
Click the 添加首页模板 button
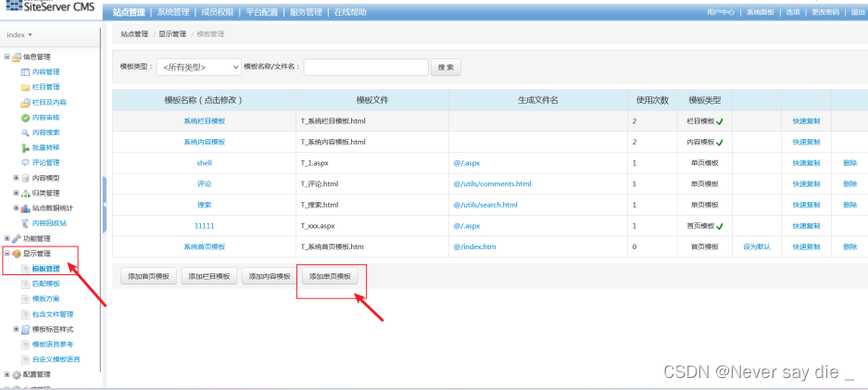(x=148, y=277)
